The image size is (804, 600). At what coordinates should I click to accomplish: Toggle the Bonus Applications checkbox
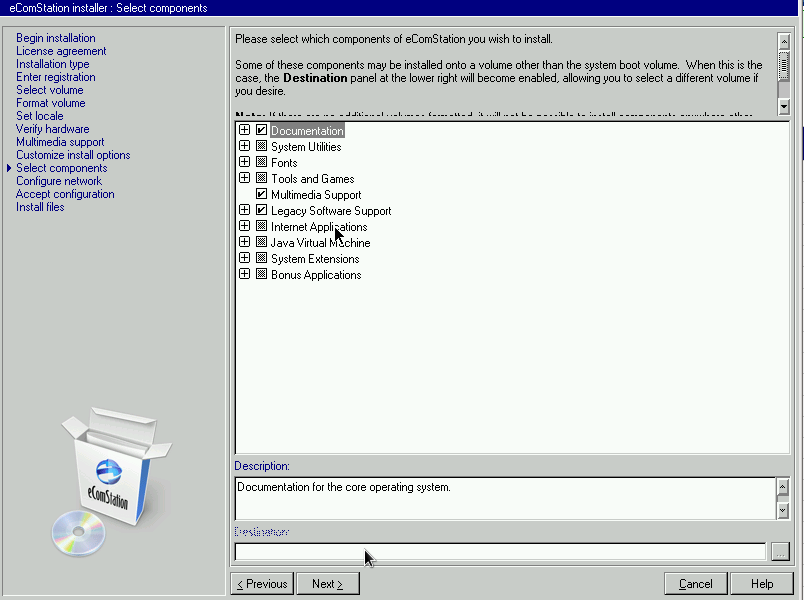(x=262, y=274)
